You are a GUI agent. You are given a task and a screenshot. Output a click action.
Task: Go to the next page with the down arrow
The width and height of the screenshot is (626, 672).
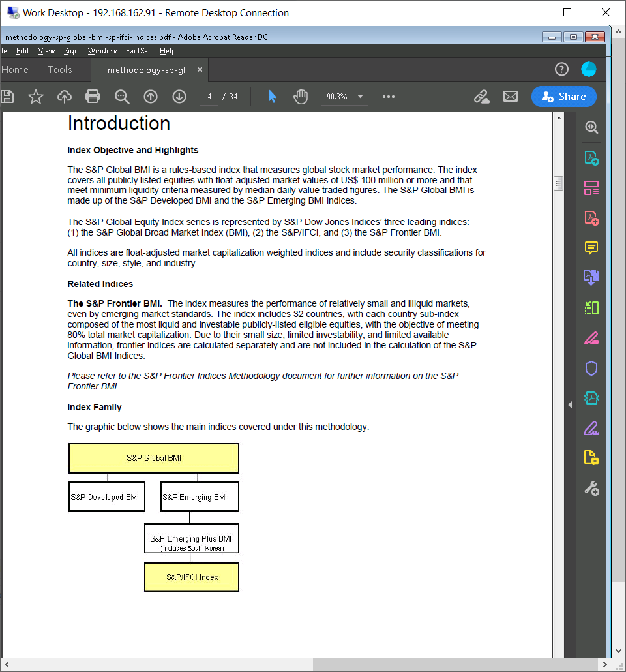[x=178, y=97]
